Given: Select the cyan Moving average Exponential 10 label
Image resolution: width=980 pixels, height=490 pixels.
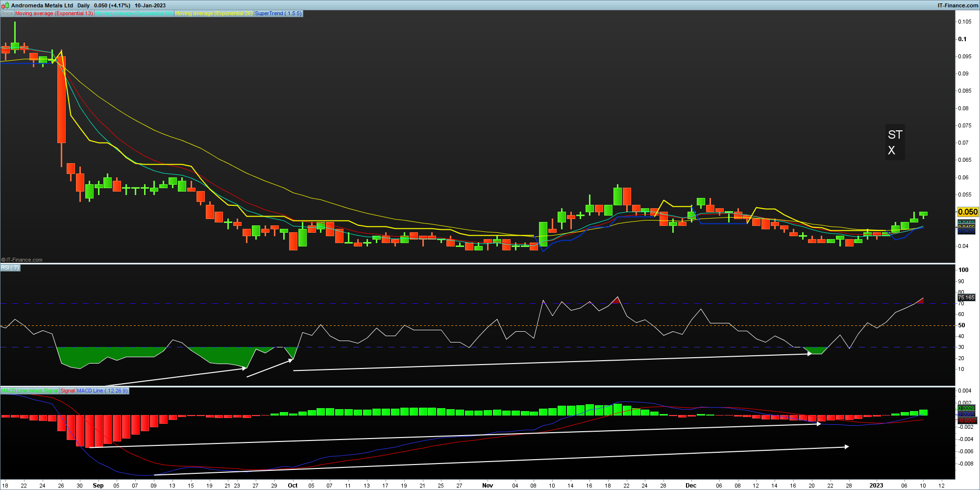Looking at the screenshot, I should pyautogui.click(x=134, y=14).
